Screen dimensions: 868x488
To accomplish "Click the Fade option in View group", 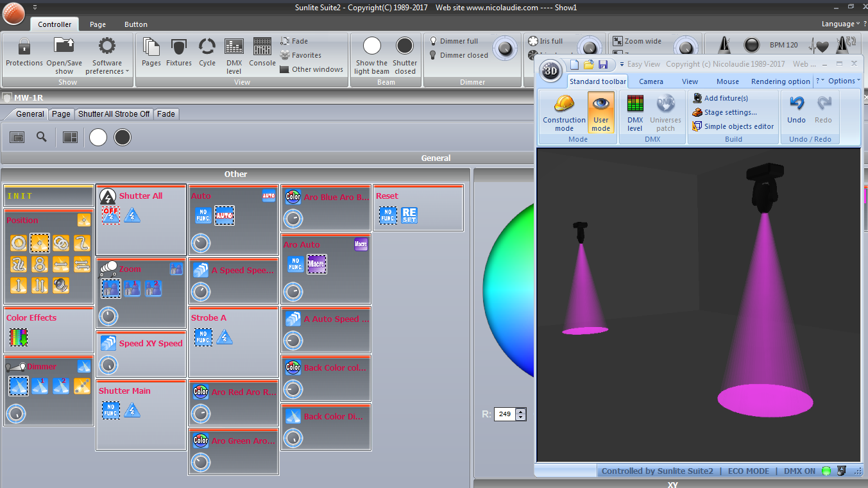I will point(294,41).
